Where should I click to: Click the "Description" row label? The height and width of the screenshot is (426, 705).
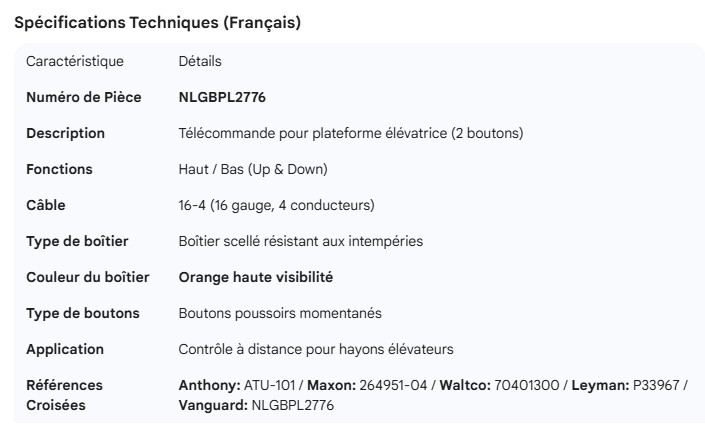pyautogui.click(x=65, y=134)
